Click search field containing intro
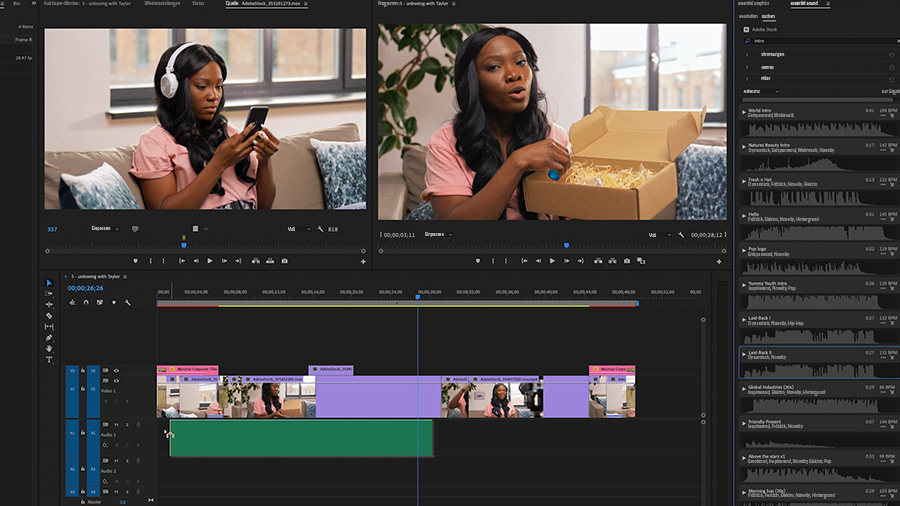900x506 pixels. 821,41
